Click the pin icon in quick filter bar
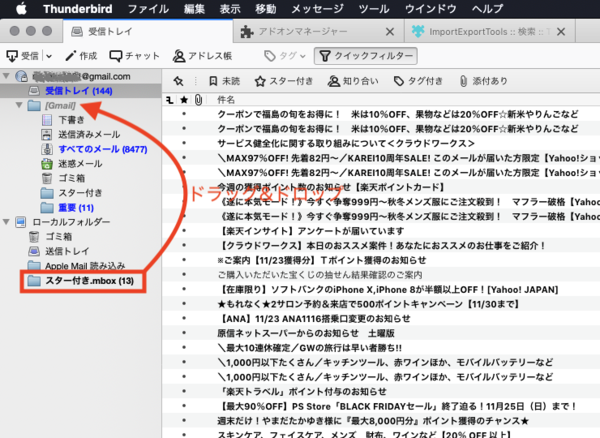600x438 pixels. click(x=177, y=82)
